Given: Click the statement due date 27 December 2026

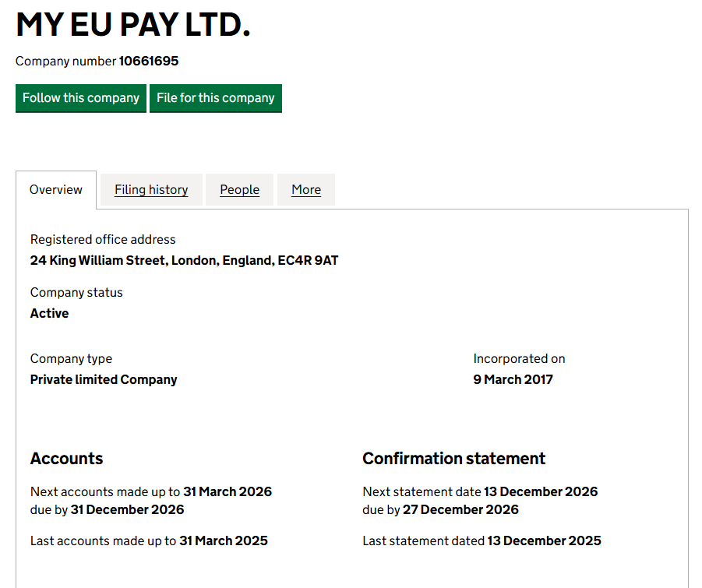Looking at the screenshot, I should click(x=460, y=509).
